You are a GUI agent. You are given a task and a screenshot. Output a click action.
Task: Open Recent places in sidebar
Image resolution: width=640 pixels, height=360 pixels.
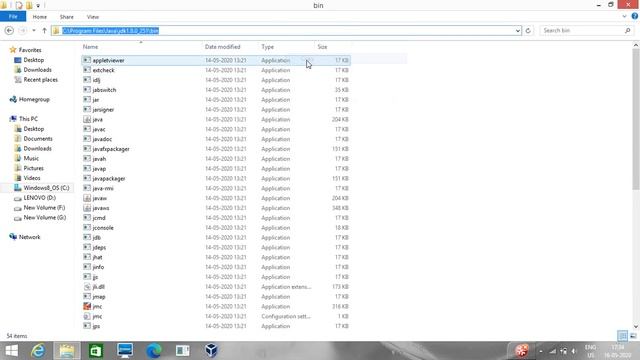40,80
